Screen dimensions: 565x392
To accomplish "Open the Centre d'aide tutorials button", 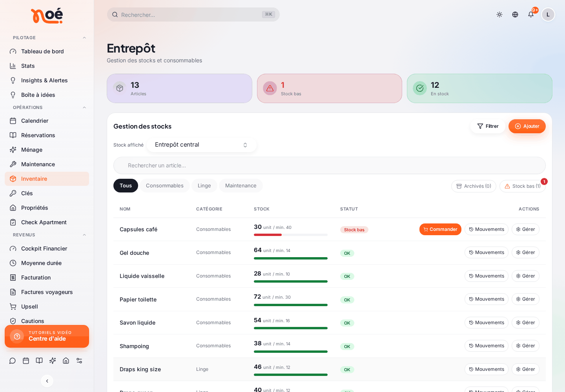I will [47, 336].
